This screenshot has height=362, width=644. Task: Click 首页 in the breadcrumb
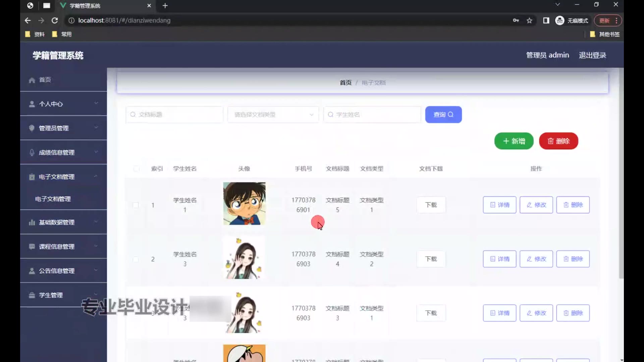345,83
